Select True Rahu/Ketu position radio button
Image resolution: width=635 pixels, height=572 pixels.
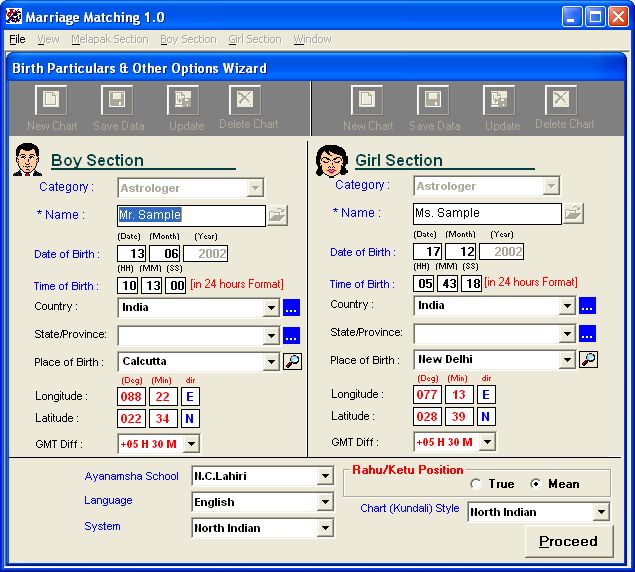(x=475, y=484)
